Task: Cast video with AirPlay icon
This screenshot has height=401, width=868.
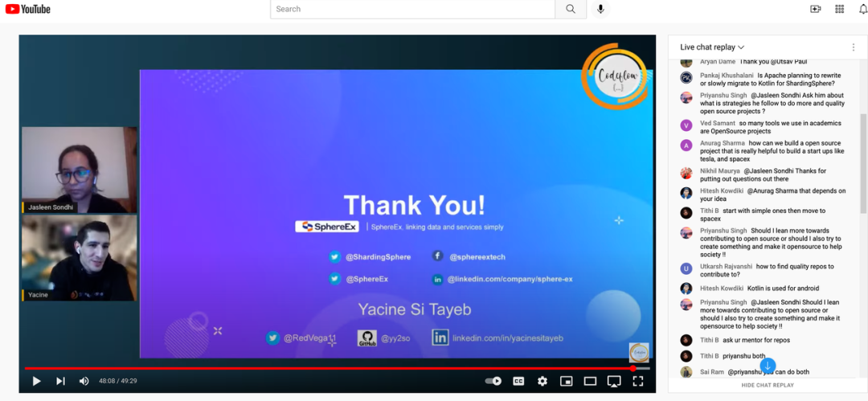Action: (x=614, y=381)
